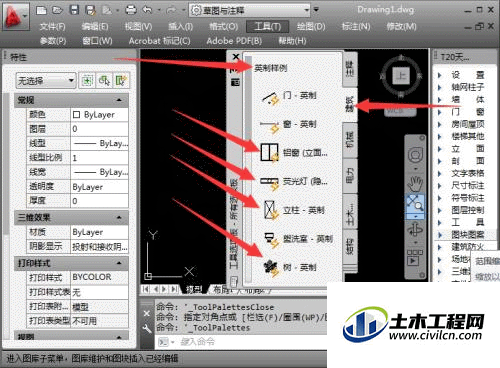Image resolution: width=500 pixels, height=368 pixels.
Task: Close the command line with its X
Action: pos(146,313)
